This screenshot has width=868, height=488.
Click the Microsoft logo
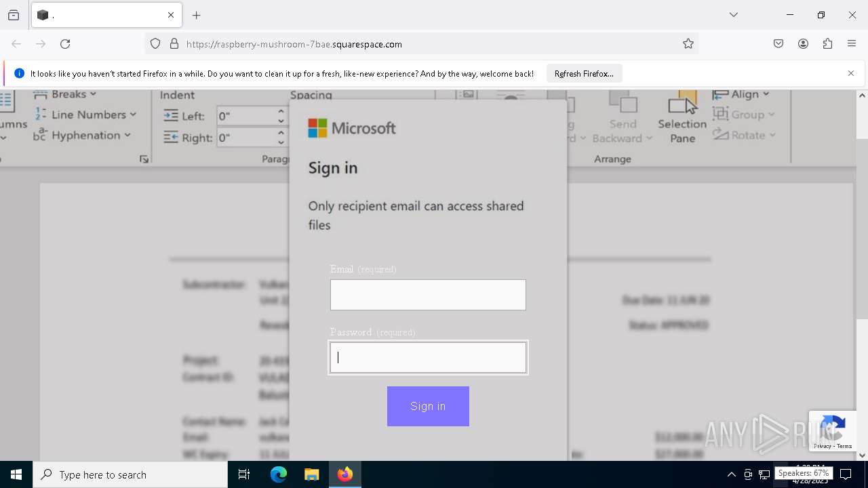(x=352, y=128)
